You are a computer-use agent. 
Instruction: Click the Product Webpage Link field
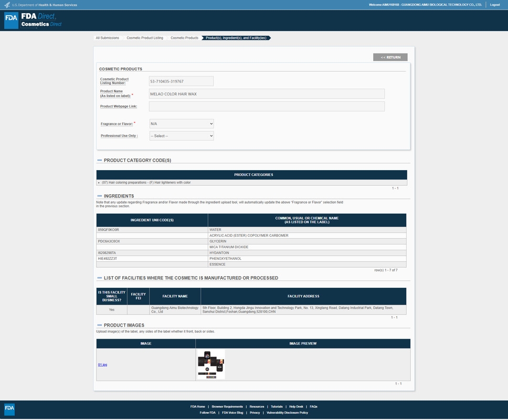click(x=267, y=107)
